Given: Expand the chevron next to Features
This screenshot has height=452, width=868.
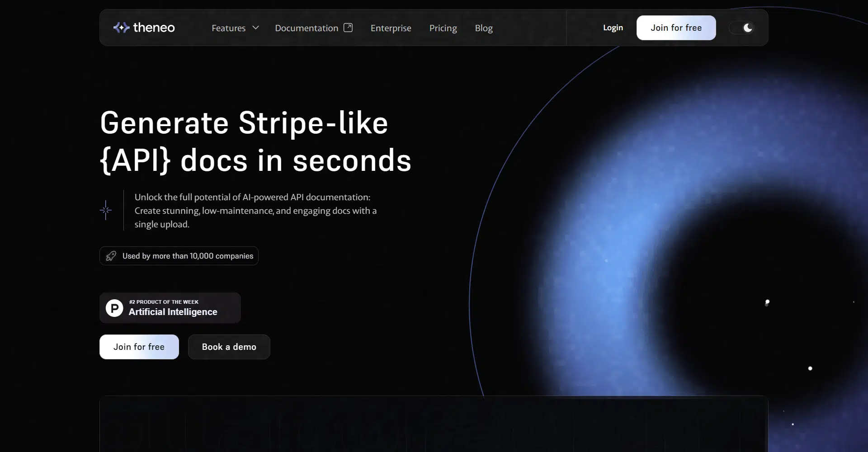Looking at the screenshot, I should (x=256, y=28).
